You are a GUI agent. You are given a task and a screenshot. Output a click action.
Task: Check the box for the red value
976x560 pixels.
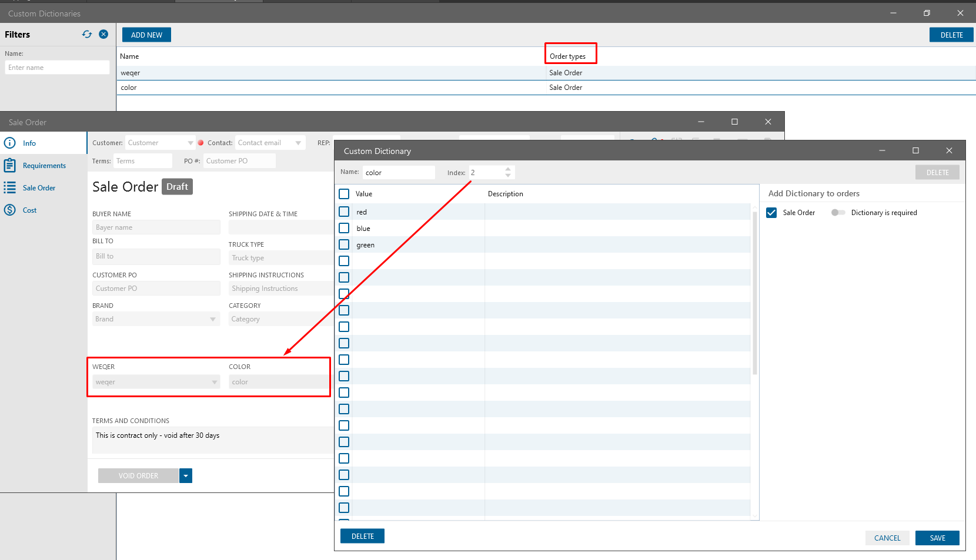344,212
